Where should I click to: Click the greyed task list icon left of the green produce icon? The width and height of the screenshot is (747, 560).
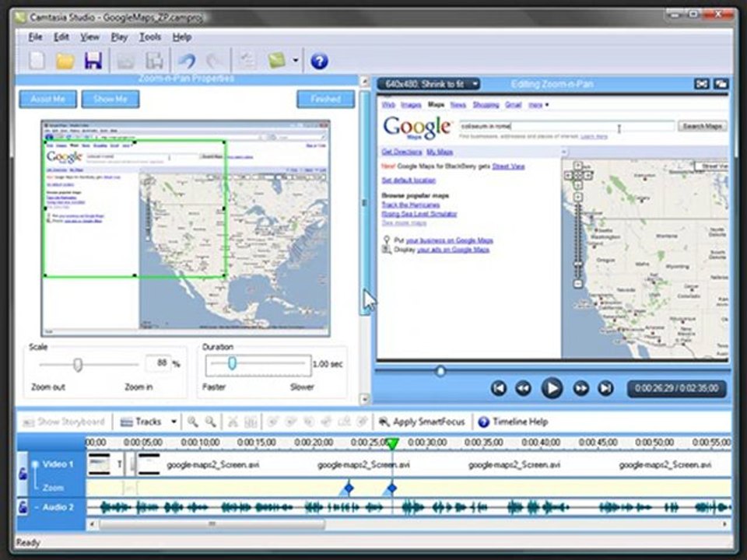(x=247, y=61)
